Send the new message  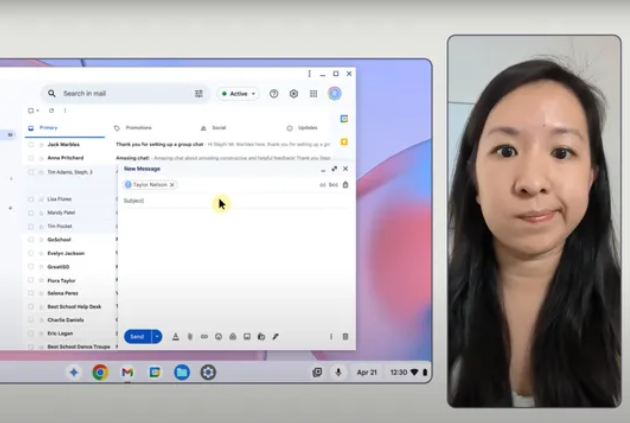point(137,337)
